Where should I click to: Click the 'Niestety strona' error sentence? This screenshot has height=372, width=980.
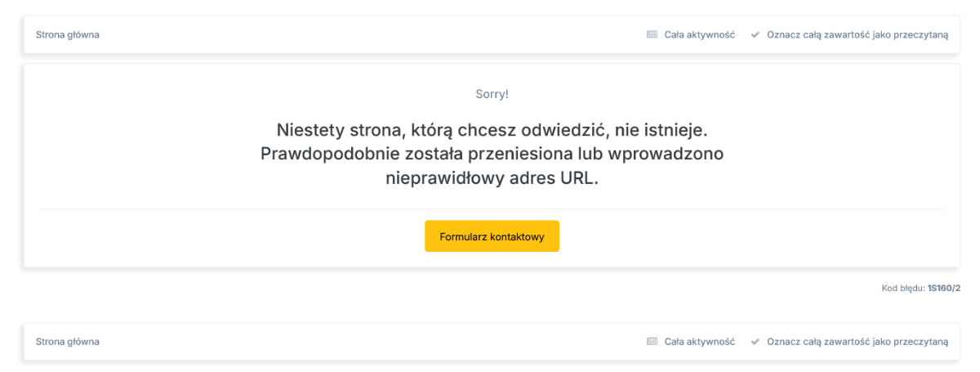click(492, 130)
